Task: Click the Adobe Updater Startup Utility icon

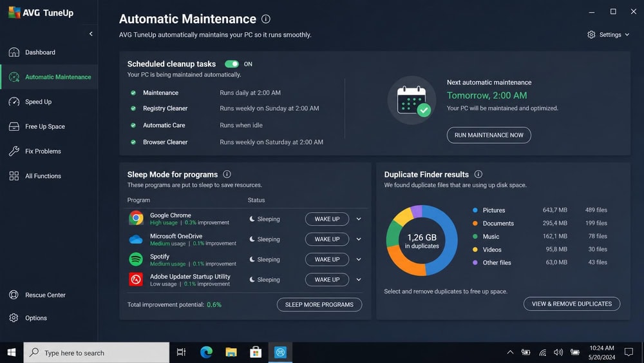Action: (x=136, y=280)
